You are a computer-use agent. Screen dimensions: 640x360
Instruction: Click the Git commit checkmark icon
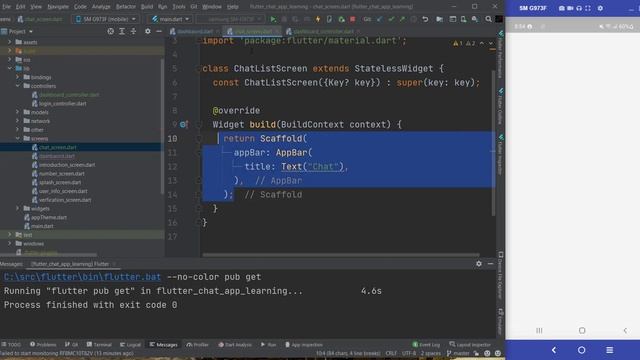pyautogui.click(x=391, y=19)
